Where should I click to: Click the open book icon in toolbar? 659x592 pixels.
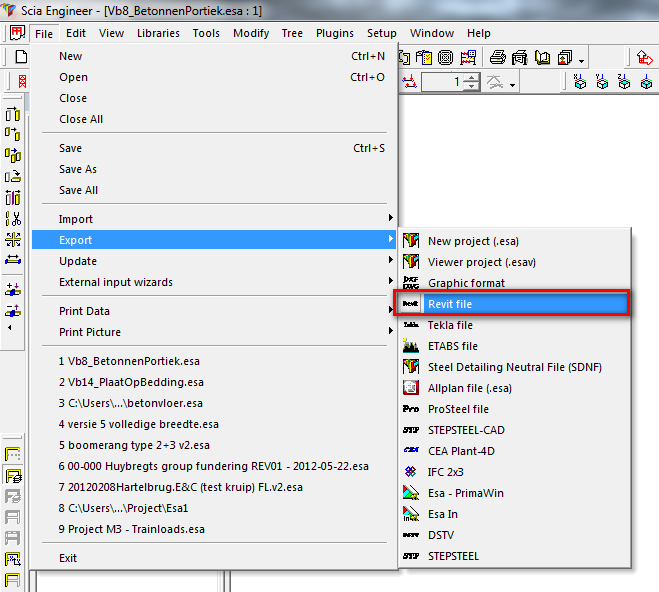[541, 57]
